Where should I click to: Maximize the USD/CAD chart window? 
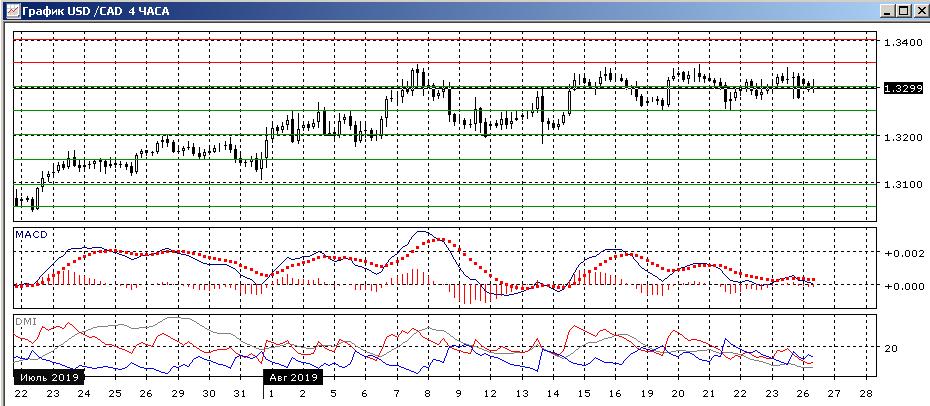coord(903,9)
